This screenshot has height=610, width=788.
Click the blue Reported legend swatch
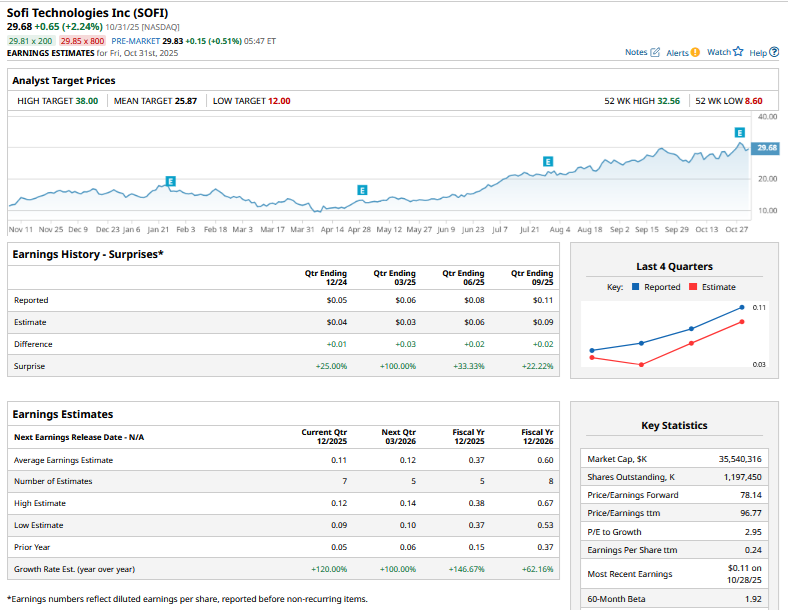[x=636, y=287]
